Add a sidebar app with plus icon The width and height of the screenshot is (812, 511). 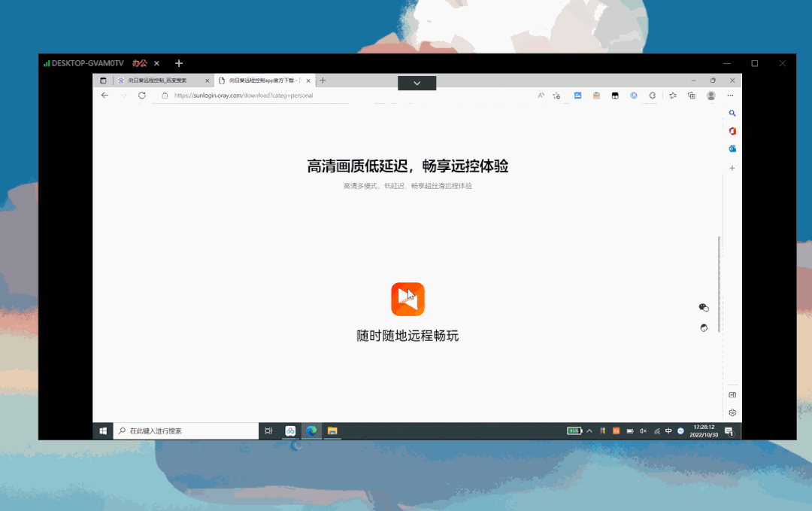tap(732, 168)
